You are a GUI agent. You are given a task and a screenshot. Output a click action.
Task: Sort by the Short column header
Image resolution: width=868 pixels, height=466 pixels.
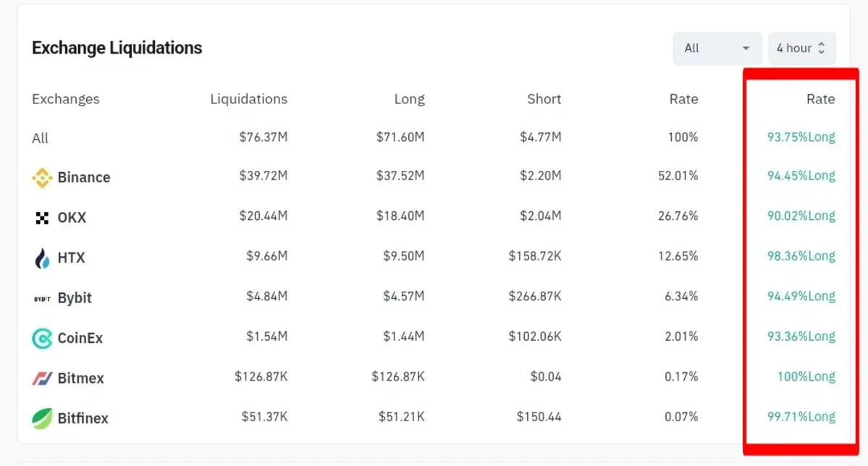(544, 99)
